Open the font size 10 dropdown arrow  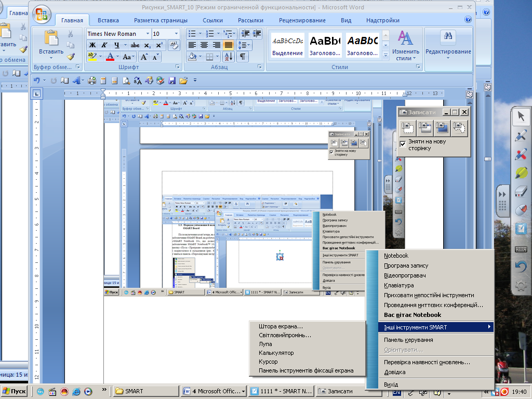[x=176, y=34]
